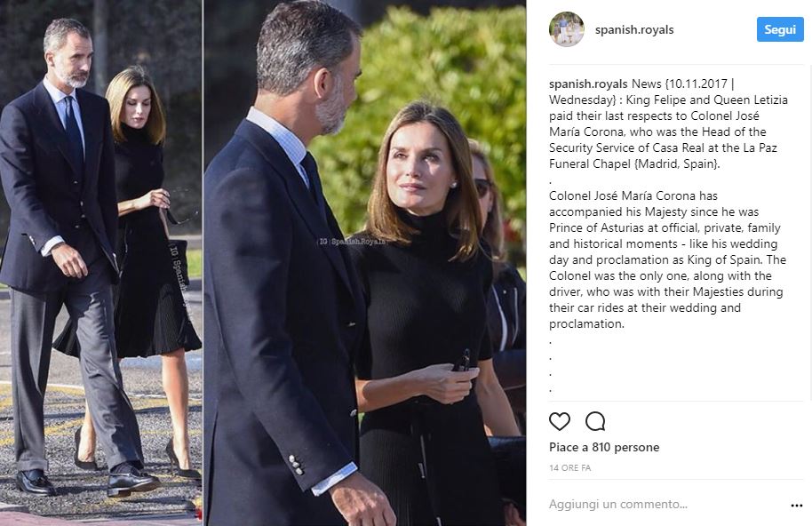Screen dimensions: 812x526
Task: View who liked via 'Piace a 810 persone'
Action: (604, 447)
